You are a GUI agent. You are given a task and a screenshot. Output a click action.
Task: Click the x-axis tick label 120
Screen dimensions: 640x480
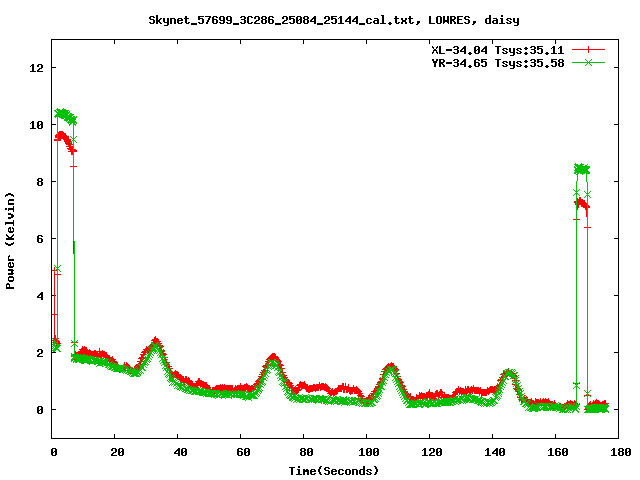(x=432, y=452)
